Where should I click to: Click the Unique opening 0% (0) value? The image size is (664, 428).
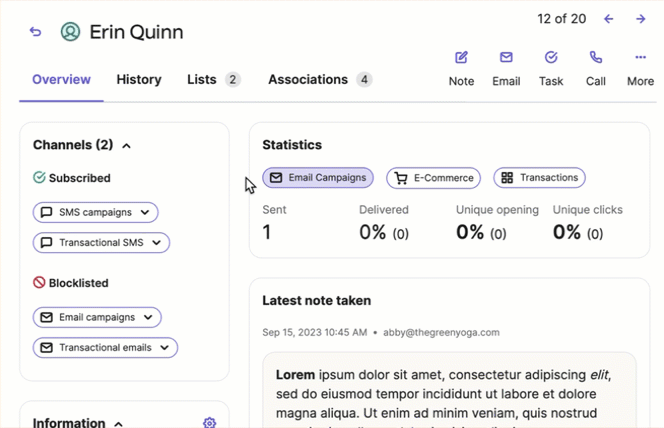pyautogui.click(x=481, y=232)
